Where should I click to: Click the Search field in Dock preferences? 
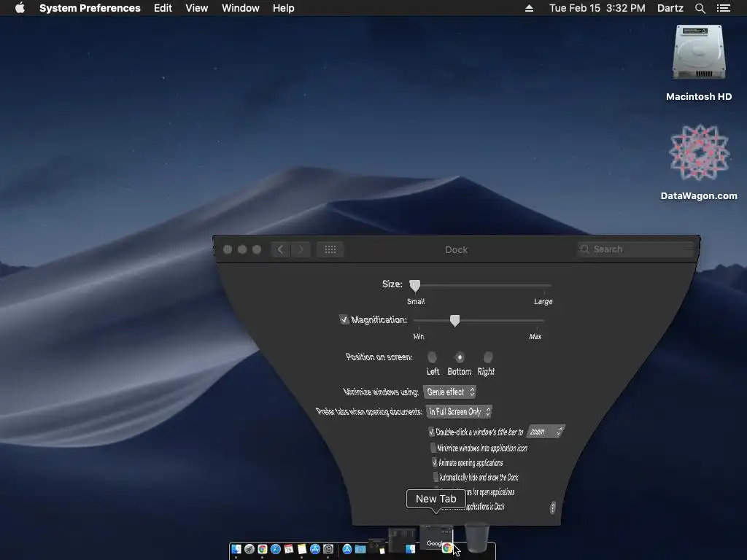[636, 249]
